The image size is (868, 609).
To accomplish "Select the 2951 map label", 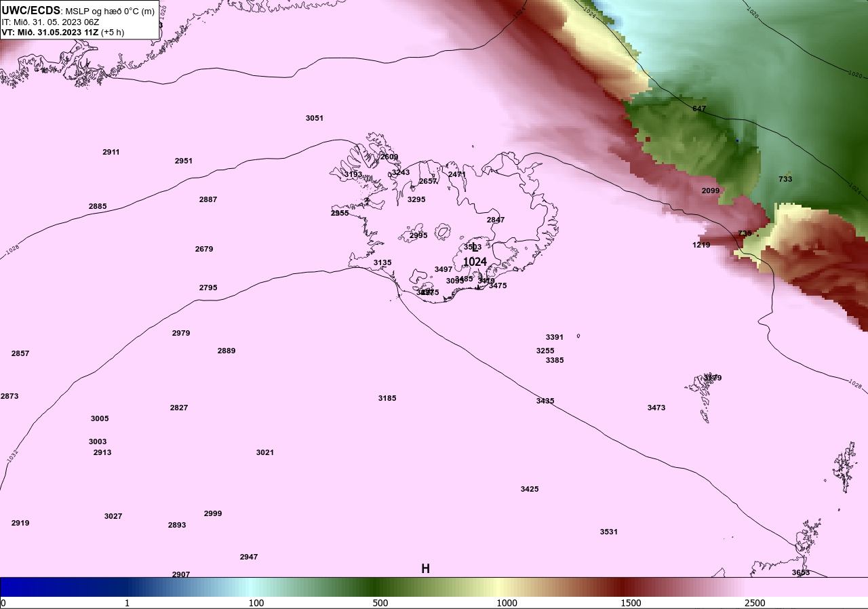I will (x=184, y=161).
